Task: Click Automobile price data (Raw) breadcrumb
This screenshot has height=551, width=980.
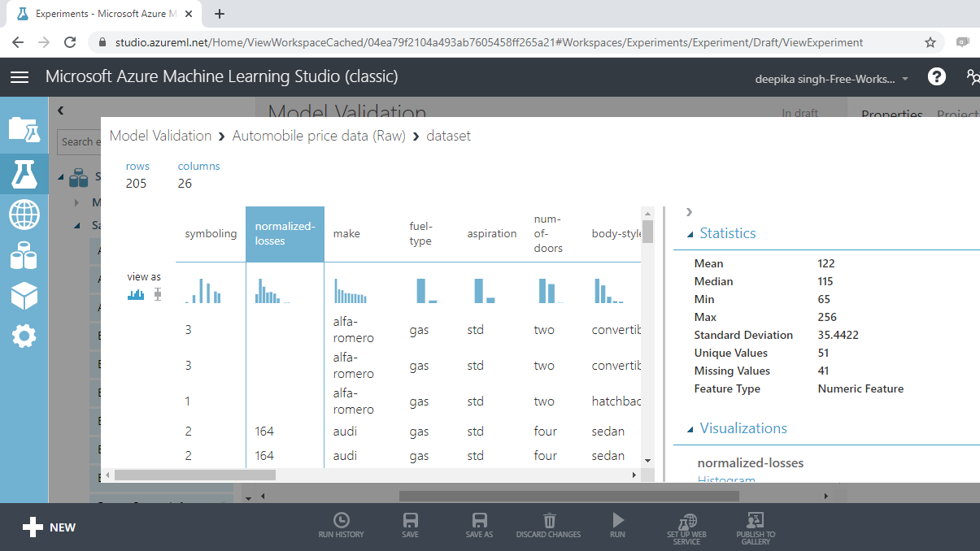Action: click(x=319, y=136)
